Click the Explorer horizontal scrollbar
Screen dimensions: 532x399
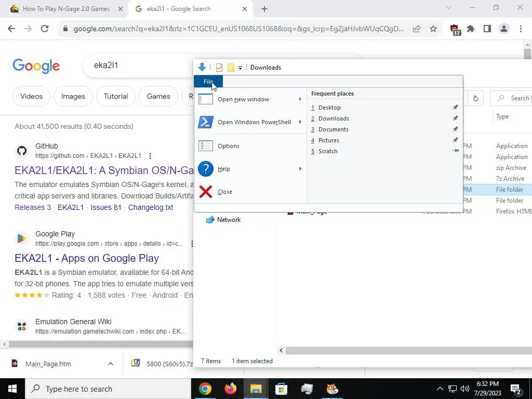(408, 350)
